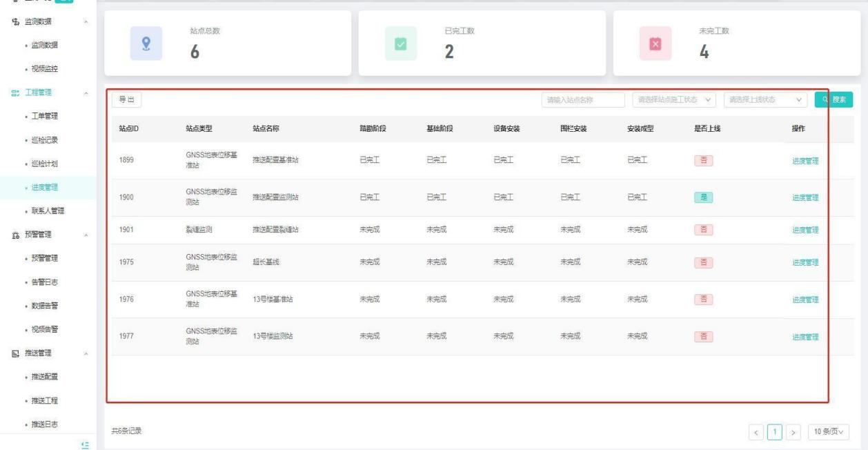Open the 请选择站点施工状态 dropdown
This screenshot has height=450, width=868.
coord(673,100)
